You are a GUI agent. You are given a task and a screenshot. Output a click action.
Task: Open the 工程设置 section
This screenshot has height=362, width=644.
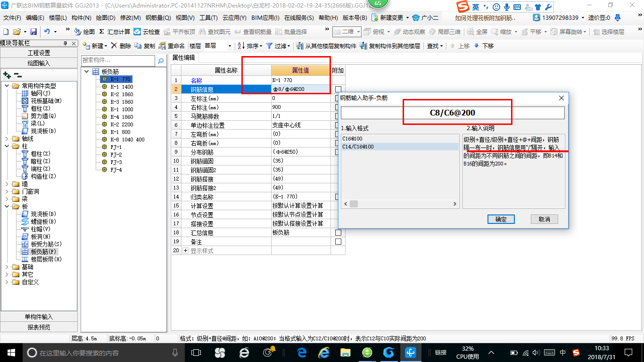[39, 53]
